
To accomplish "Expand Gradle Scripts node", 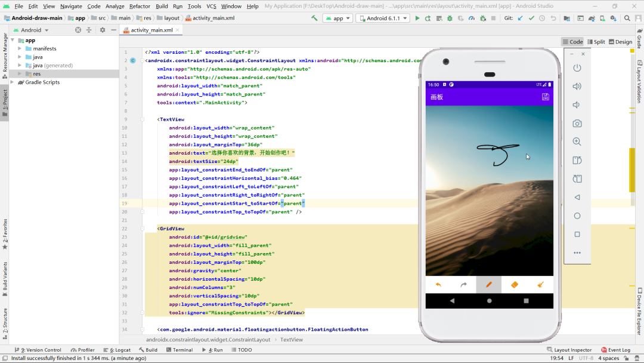I will click(13, 82).
